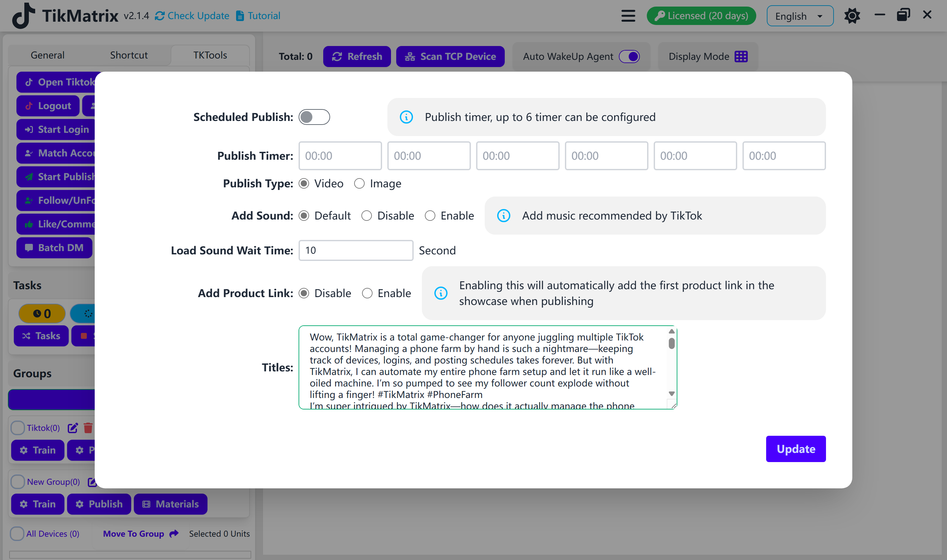
Task: Click the Display Mode grid icon
Action: [x=741, y=57]
